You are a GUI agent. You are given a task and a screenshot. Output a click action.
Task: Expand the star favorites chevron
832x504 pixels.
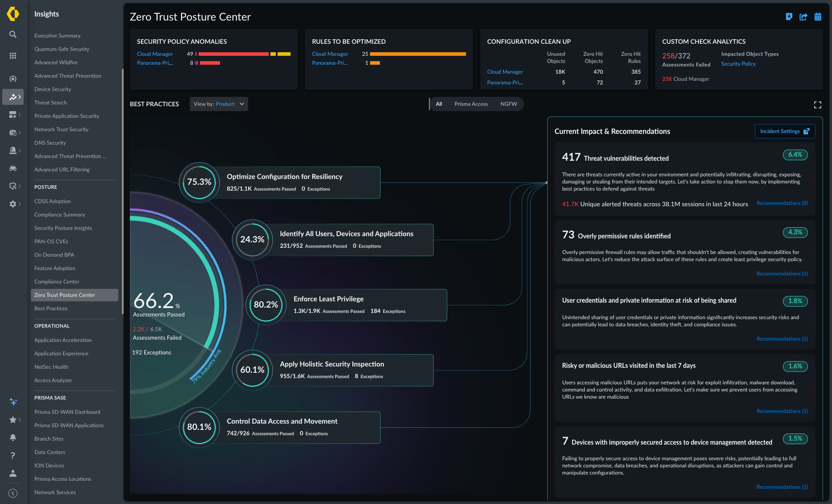click(x=20, y=420)
